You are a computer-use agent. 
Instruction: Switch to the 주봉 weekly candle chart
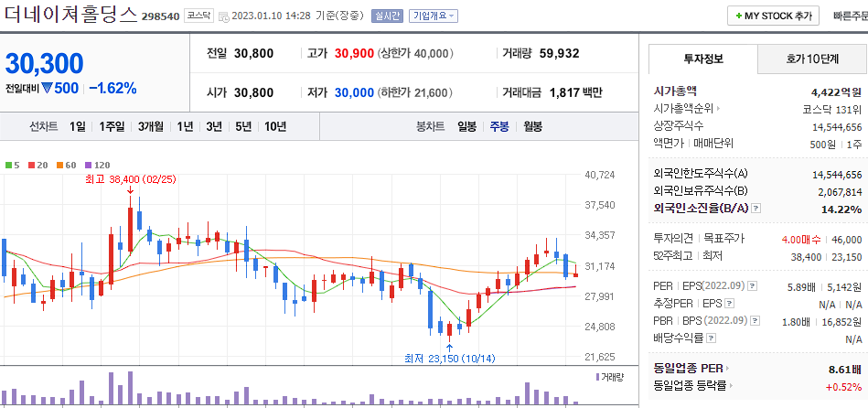(499, 126)
